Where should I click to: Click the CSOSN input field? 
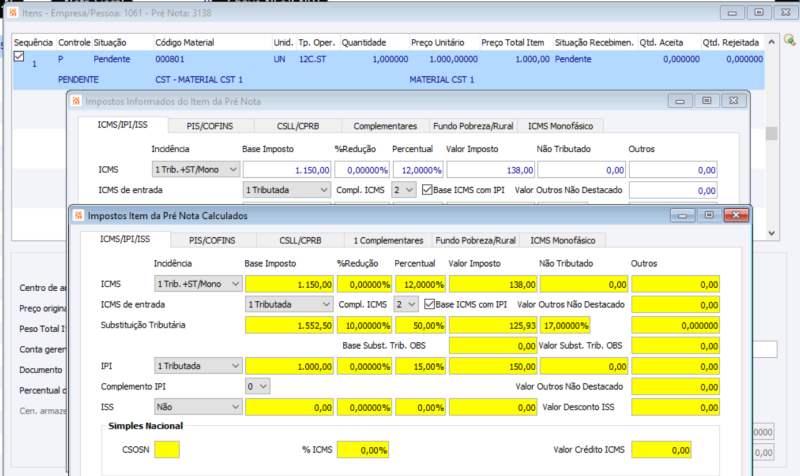click(167, 450)
